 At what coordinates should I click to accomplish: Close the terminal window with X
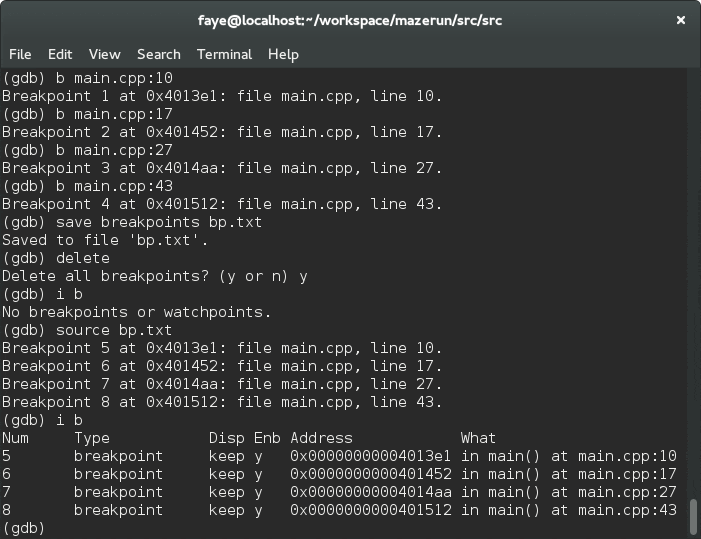pos(680,20)
